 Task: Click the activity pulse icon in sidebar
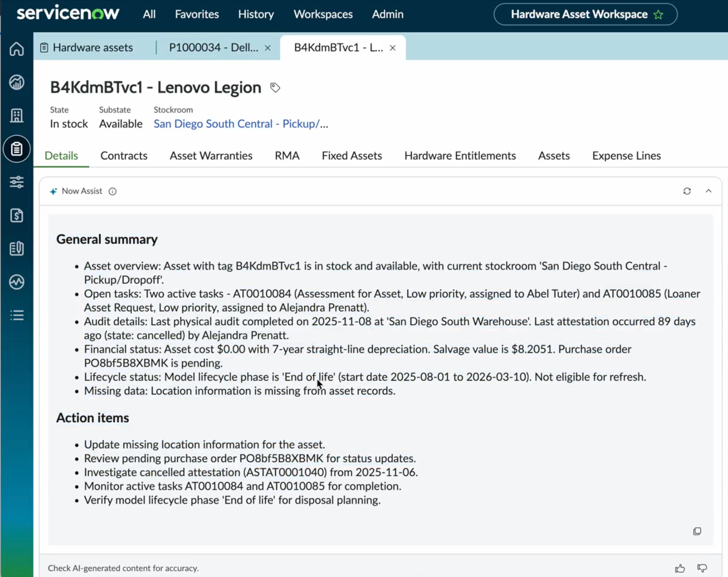click(x=17, y=282)
